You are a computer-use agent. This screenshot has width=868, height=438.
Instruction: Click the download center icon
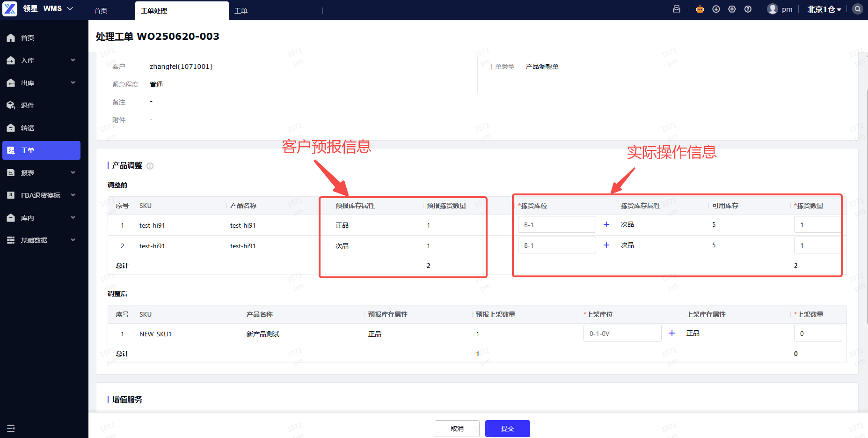point(716,9)
